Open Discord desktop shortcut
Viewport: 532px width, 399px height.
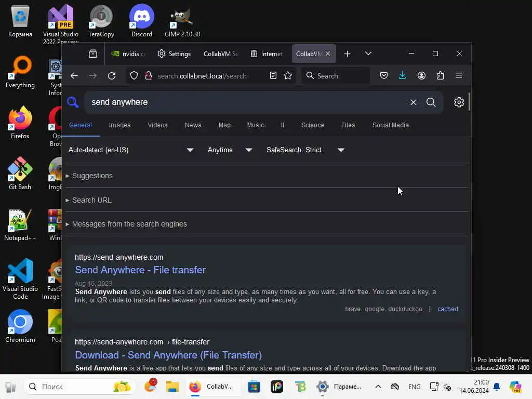click(x=141, y=21)
